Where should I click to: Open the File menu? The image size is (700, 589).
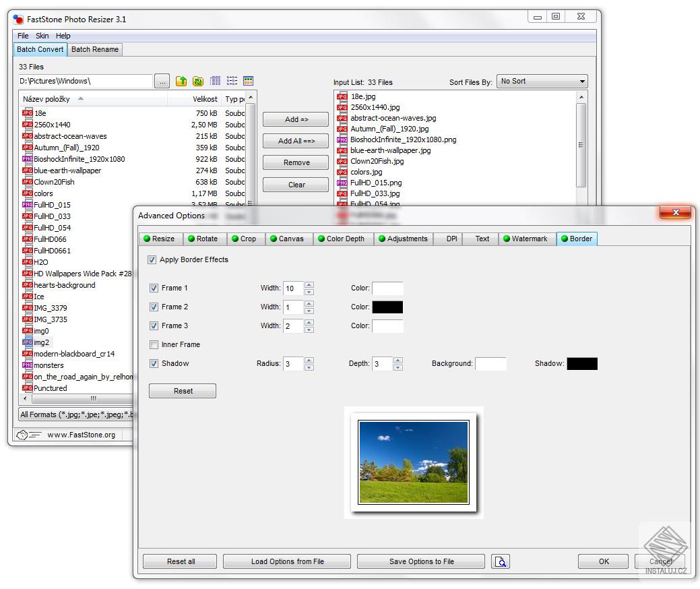pyautogui.click(x=23, y=36)
